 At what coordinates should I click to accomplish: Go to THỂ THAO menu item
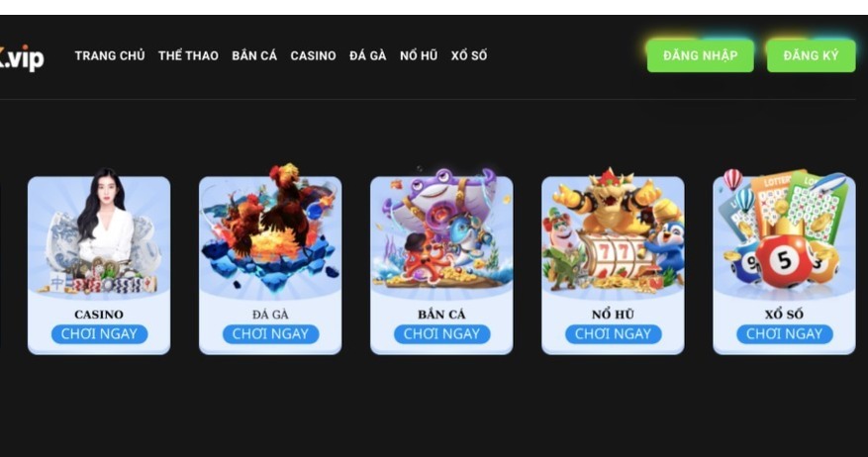(x=188, y=55)
